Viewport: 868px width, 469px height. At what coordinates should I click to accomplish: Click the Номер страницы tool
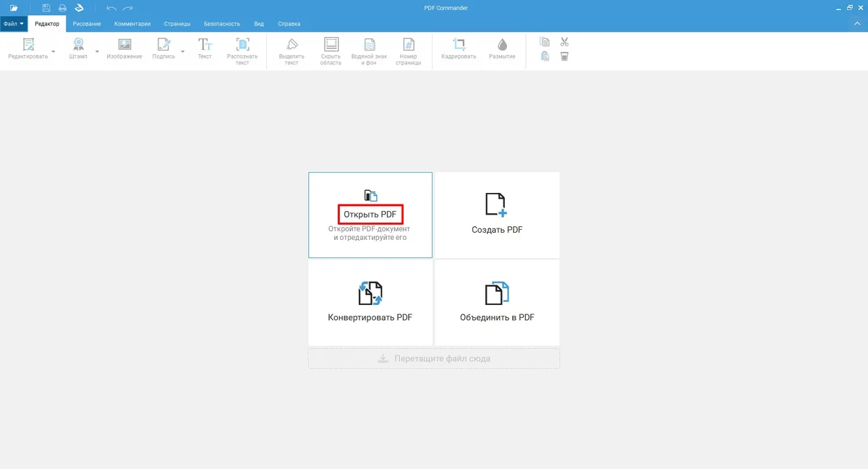(409, 52)
